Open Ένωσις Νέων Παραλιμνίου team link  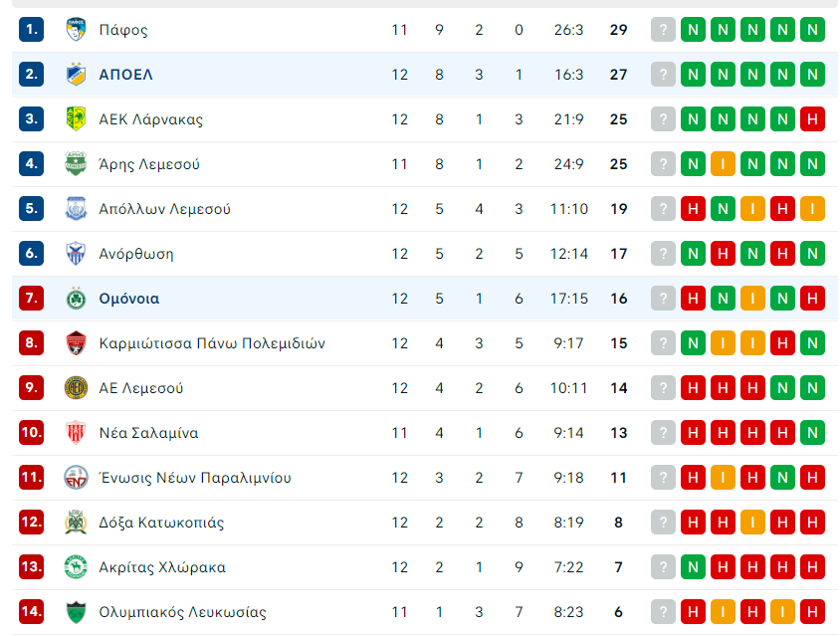pyautogui.click(x=195, y=478)
